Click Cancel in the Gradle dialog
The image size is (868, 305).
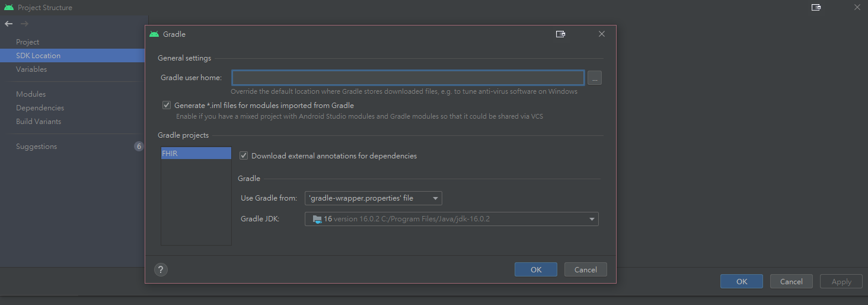(x=586, y=269)
